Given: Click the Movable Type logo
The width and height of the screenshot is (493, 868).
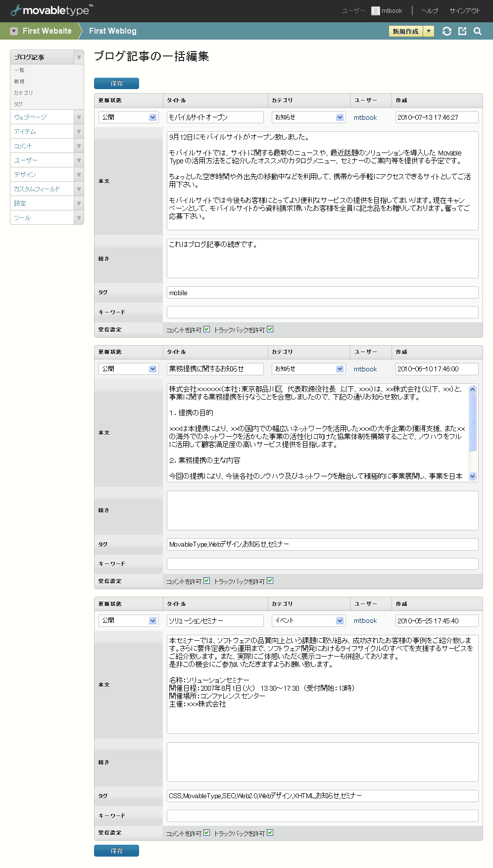Looking at the screenshot, I should click(x=51, y=10).
